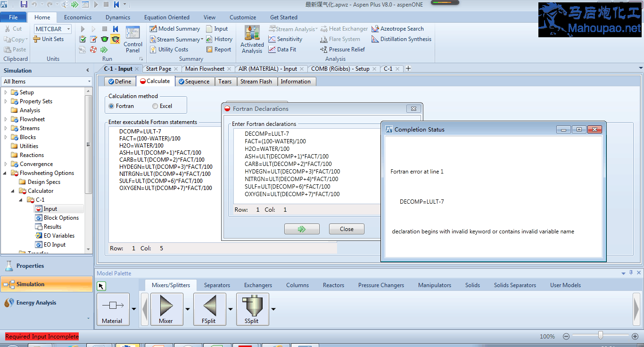The image size is (644, 347).
Task: Open Data Fit analysis tool
Action: (282, 50)
